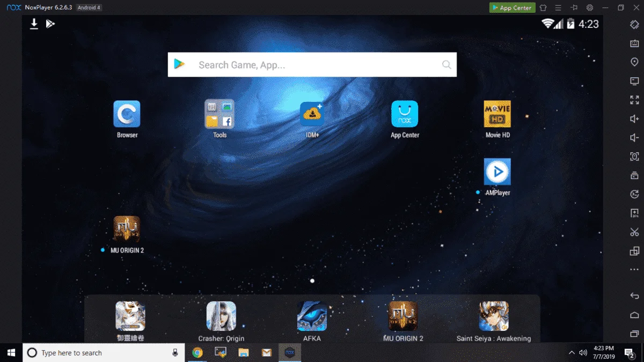Viewport: 644px width, 362px height.
Task: Click the Google Play logo in search bar
Action: point(179,64)
